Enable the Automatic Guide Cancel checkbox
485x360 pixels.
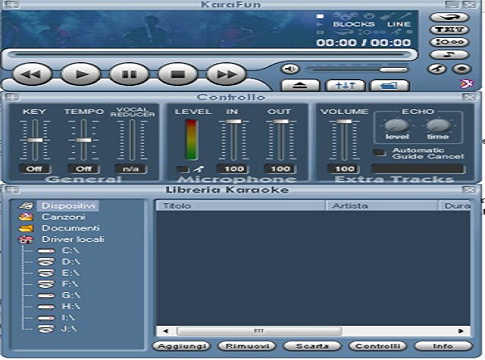(x=379, y=153)
